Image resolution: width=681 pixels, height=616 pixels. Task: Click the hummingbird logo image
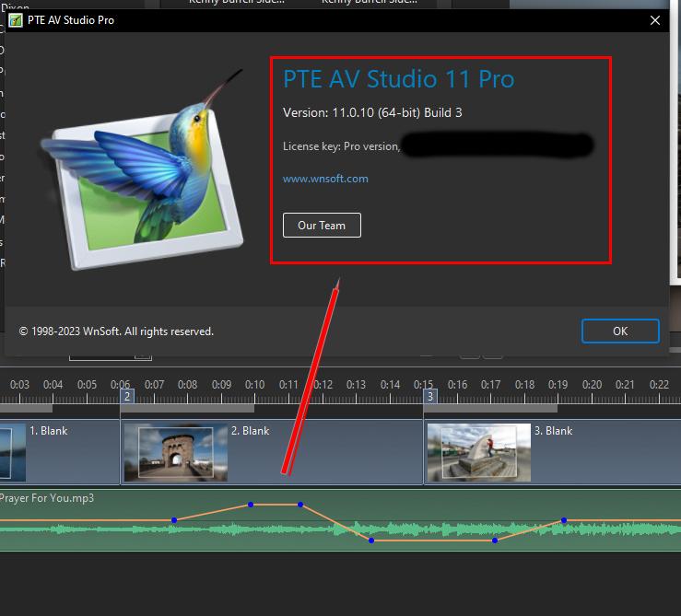coord(147,175)
